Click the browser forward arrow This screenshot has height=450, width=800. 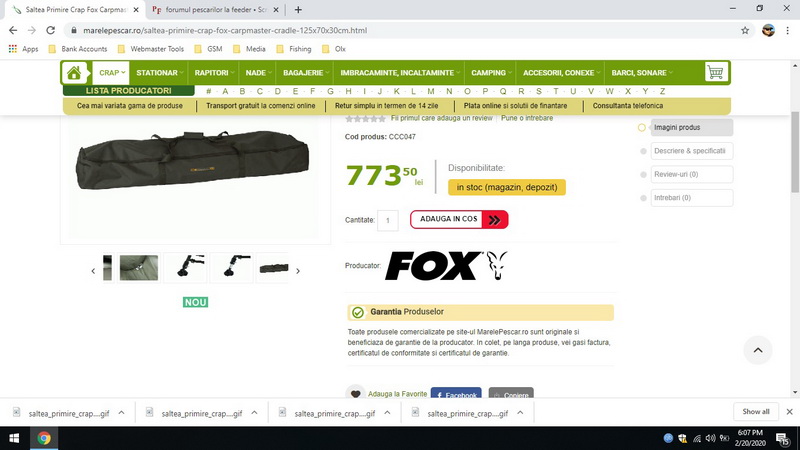[32, 31]
